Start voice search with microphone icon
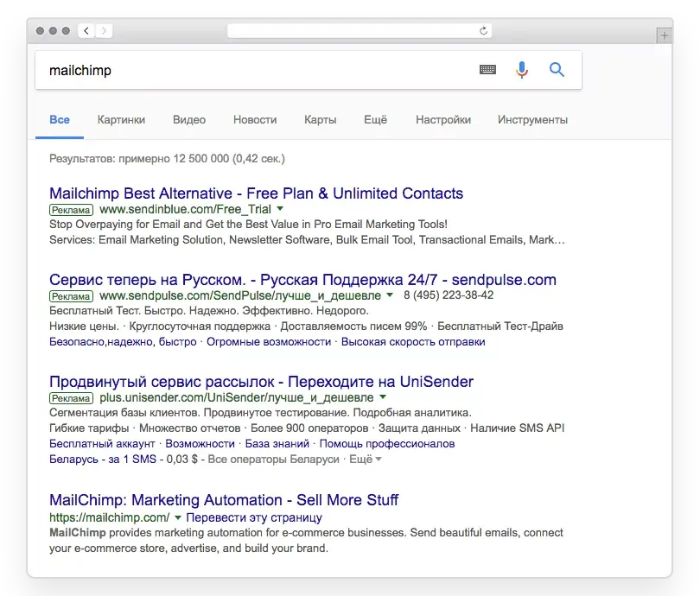 tap(521, 70)
